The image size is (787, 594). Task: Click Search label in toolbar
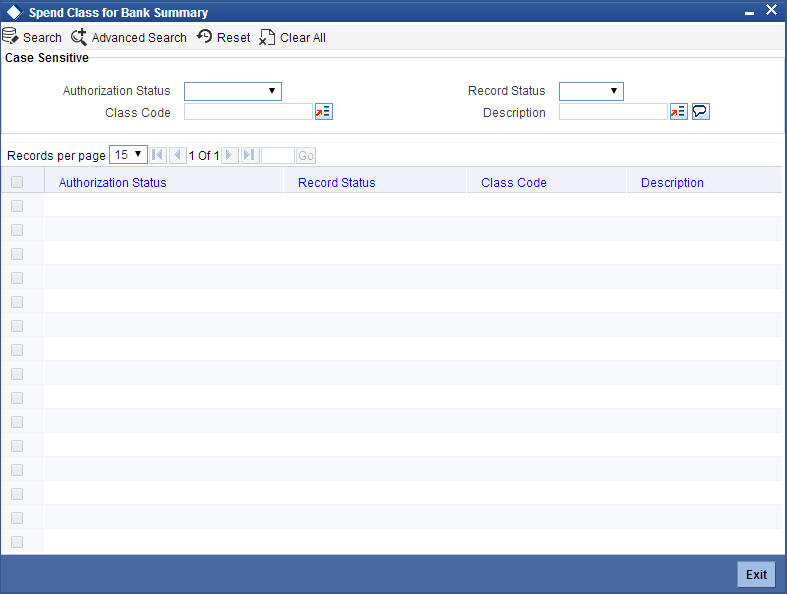pyautogui.click(x=42, y=38)
